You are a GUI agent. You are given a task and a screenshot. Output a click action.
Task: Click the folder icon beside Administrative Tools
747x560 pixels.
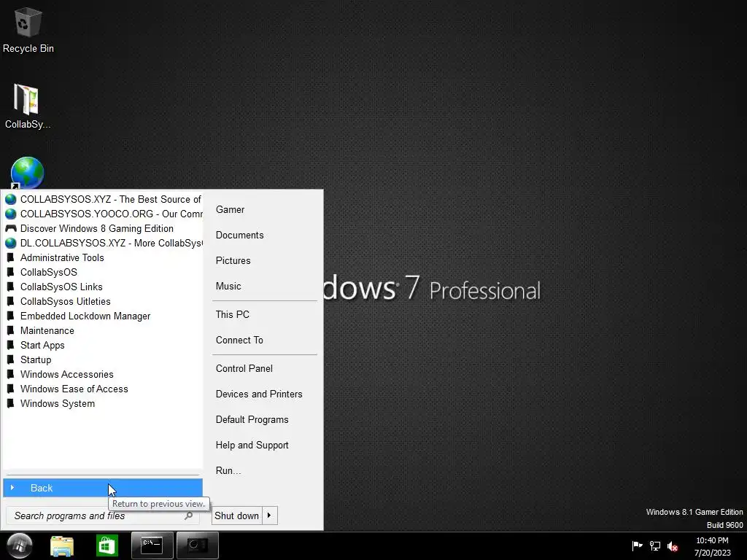point(10,257)
